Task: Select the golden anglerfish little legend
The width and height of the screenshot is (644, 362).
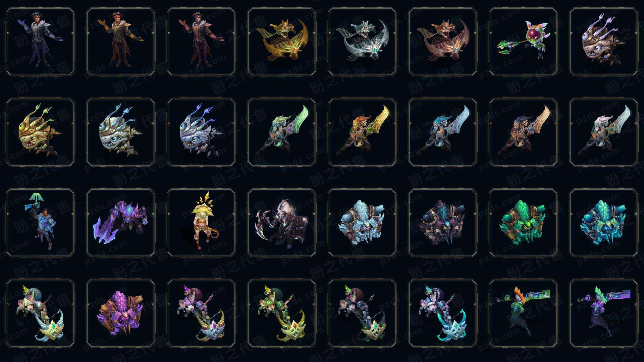Action: (x=40, y=132)
